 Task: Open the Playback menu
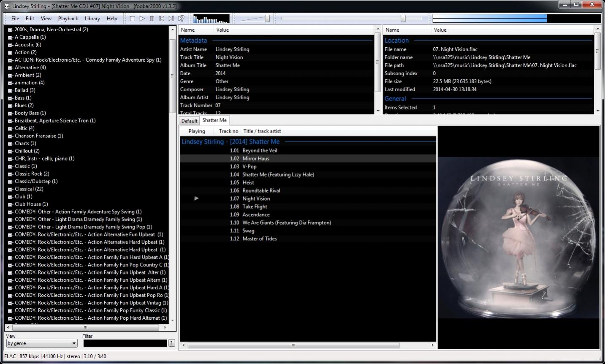point(68,19)
